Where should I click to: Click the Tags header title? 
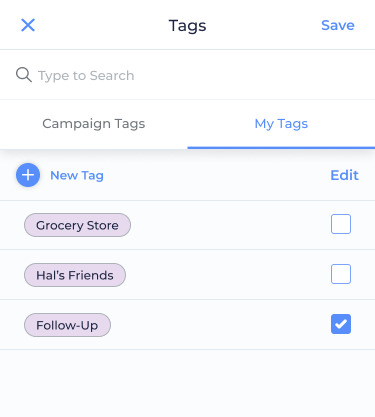pos(187,25)
